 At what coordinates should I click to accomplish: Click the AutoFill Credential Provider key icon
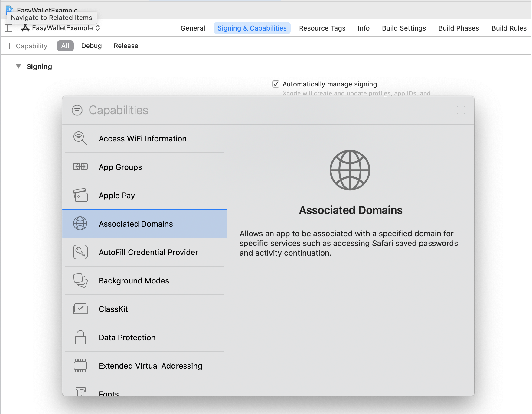(80, 252)
